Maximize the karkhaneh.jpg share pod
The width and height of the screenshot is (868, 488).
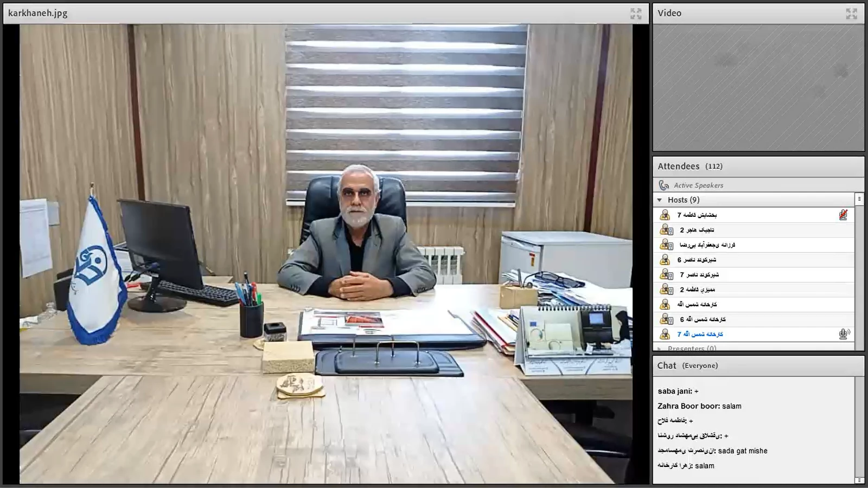[x=636, y=14]
